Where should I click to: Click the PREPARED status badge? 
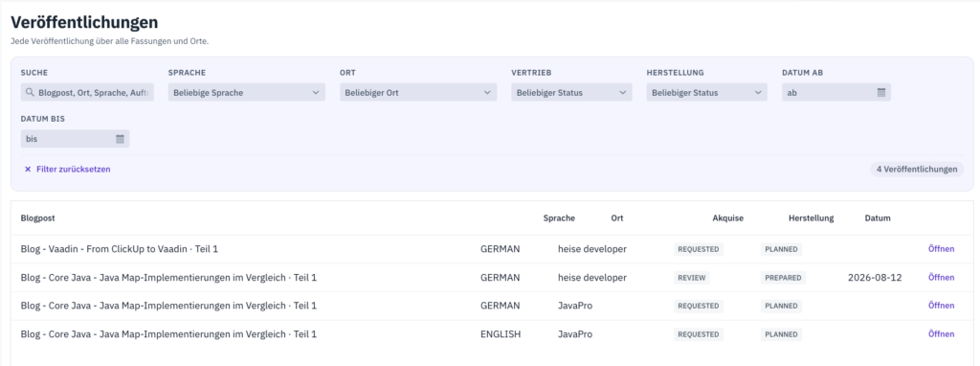(x=783, y=278)
